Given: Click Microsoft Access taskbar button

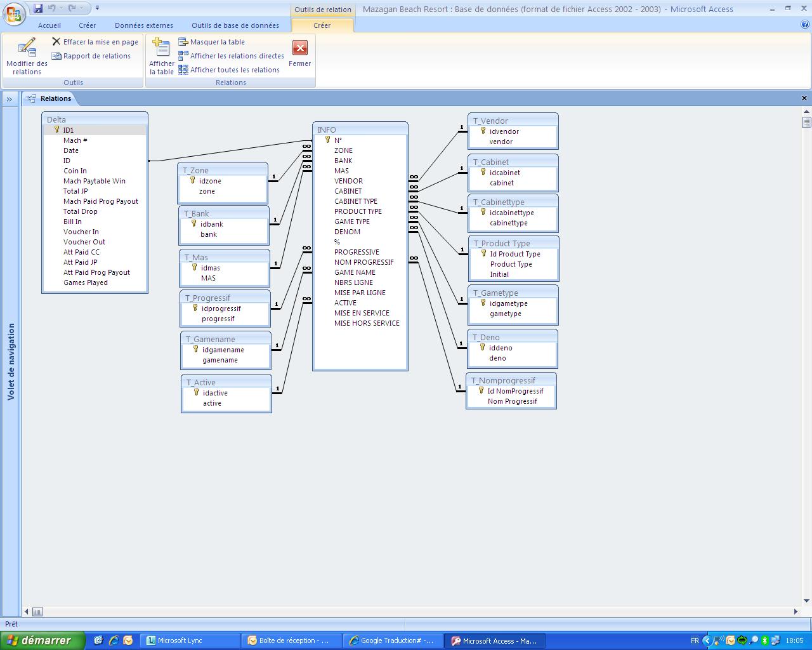Looking at the screenshot, I should coord(495,640).
